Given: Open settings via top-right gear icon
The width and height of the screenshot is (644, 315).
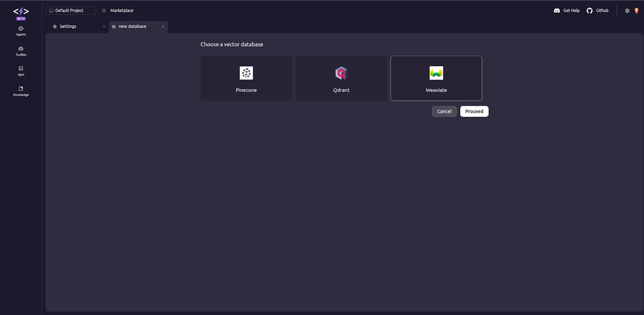Looking at the screenshot, I should 627,11.
